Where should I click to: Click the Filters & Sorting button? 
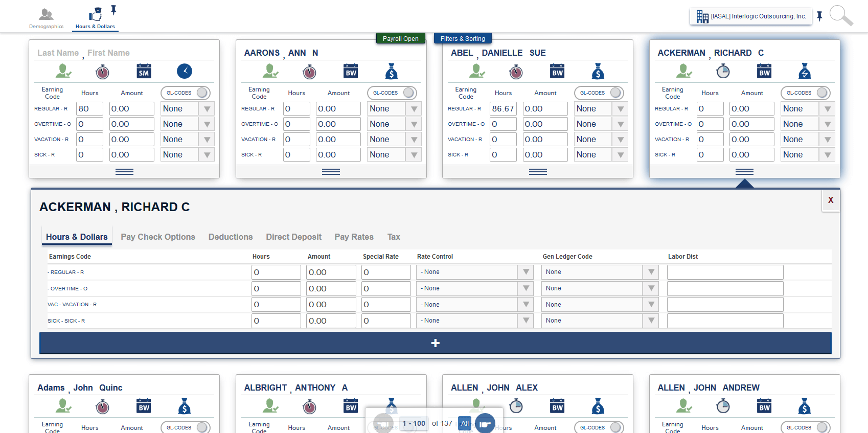pyautogui.click(x=463, y=38)
